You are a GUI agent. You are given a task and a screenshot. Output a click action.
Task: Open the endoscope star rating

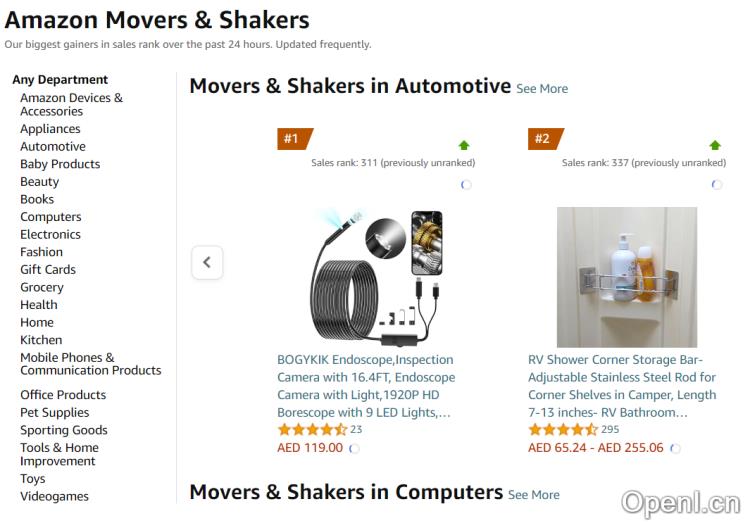[x=312, y=430]
